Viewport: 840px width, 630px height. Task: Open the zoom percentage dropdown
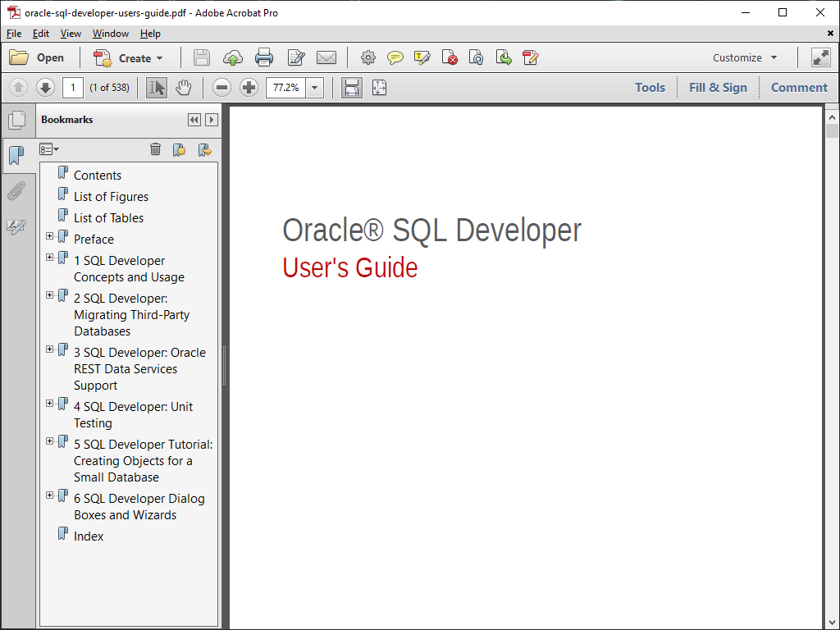pos(315,87)
